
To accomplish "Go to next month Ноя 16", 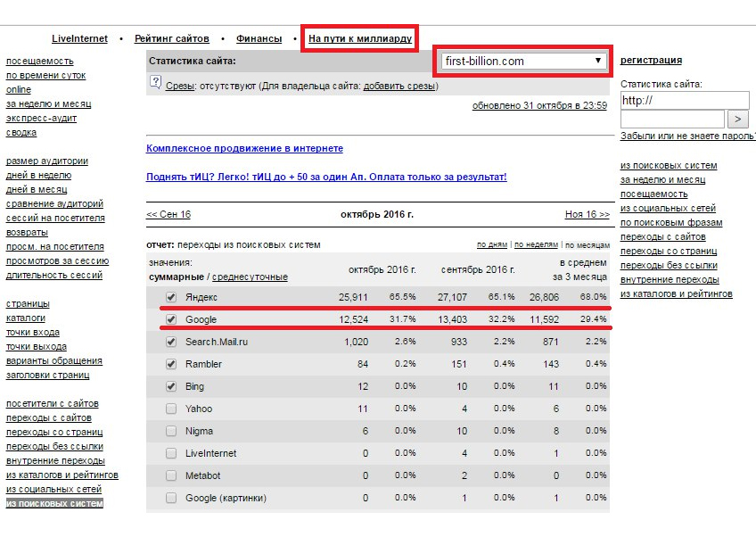I will [588, 214].
